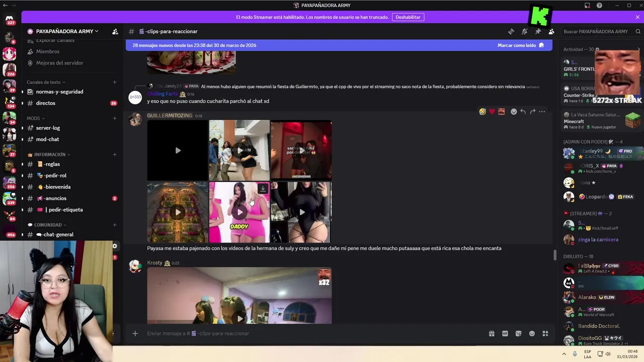Collapse the Canales de texto category
Viewport: 644px width, 362px height.
coord(46,82)
